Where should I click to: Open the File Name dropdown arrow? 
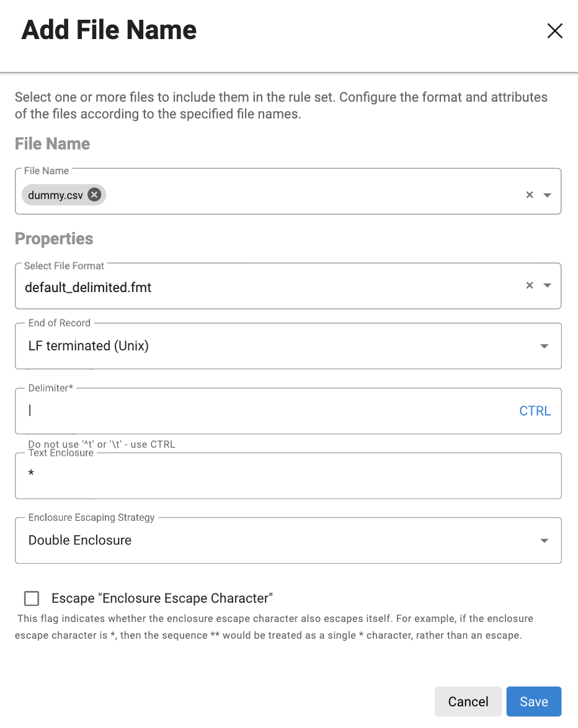(x=547, y=195)
